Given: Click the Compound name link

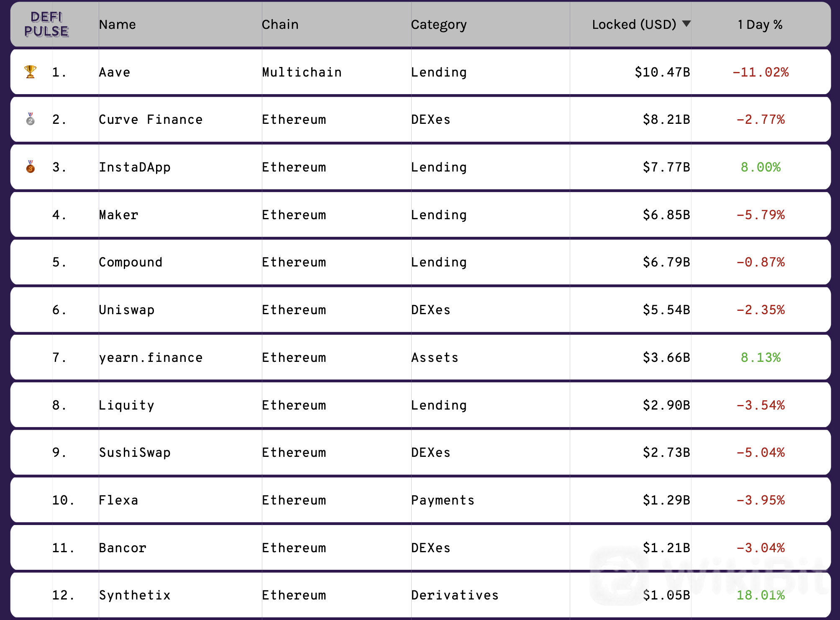Looking at the screenshot, I should pyautogui.click(x=131, y=262).
